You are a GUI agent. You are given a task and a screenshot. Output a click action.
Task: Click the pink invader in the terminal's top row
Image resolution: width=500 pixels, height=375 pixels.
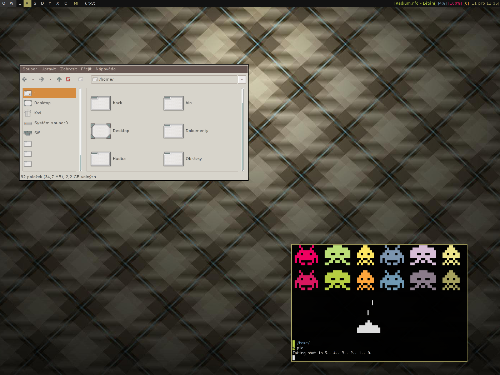(306, 255)
